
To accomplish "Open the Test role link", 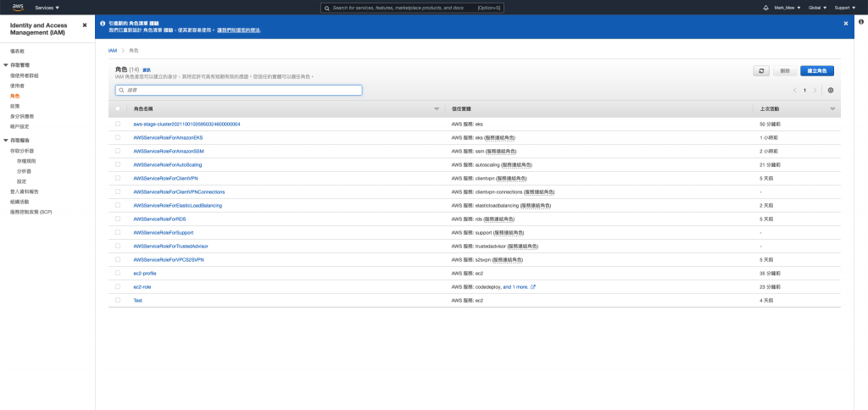I will 138,300.
